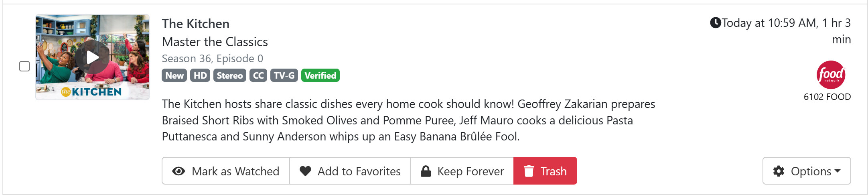Click the HD badge

200,75
